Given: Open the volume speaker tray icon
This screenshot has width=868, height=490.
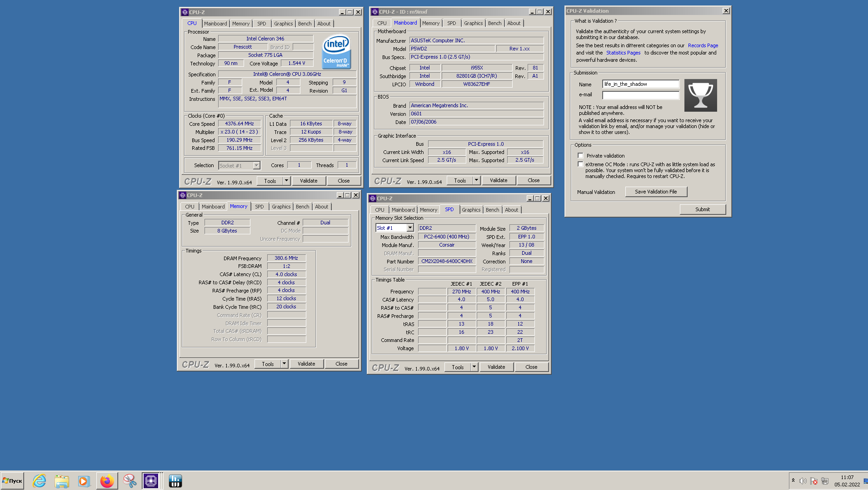Looking at the screenshot, I should coord(803,481).
